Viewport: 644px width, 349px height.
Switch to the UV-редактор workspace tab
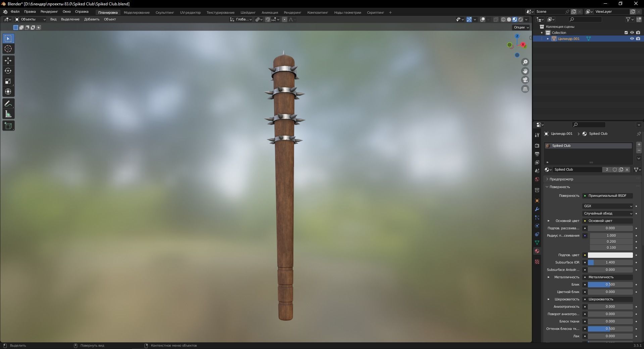pyautogui.click(x=190, y=12)
